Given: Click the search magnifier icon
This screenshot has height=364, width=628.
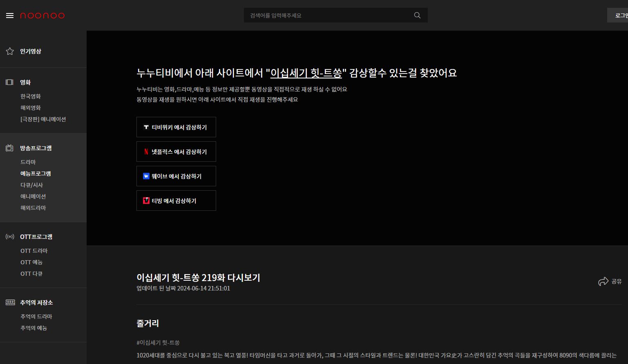Looking at the screenshot, I should 417,15.
